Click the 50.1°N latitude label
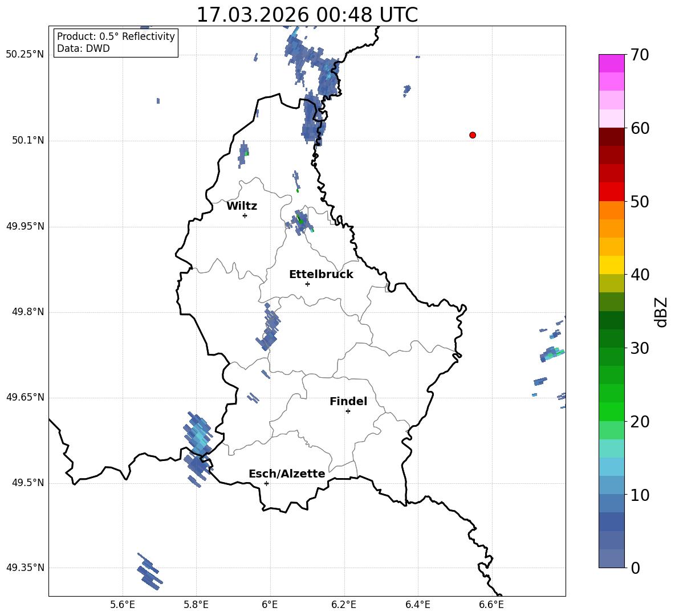 pyautogui.click(x=28, y=141)
